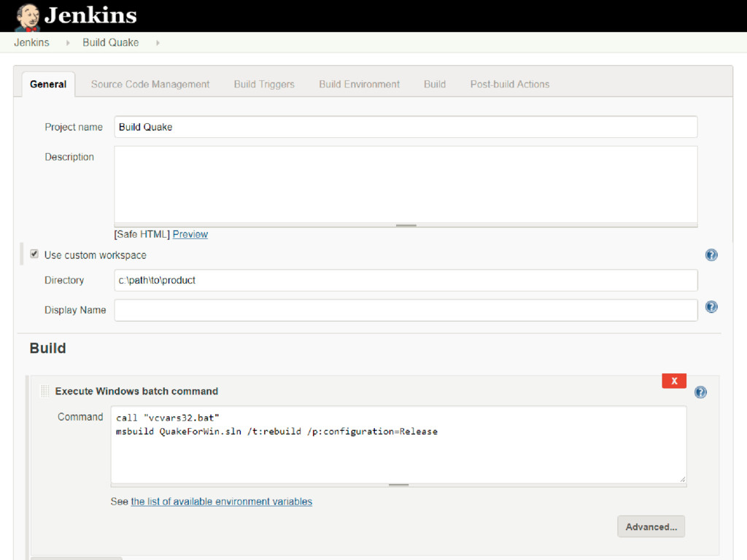Focus the Directory input field
This screenshot has height=560, width=747.
[x=406, y=281]
